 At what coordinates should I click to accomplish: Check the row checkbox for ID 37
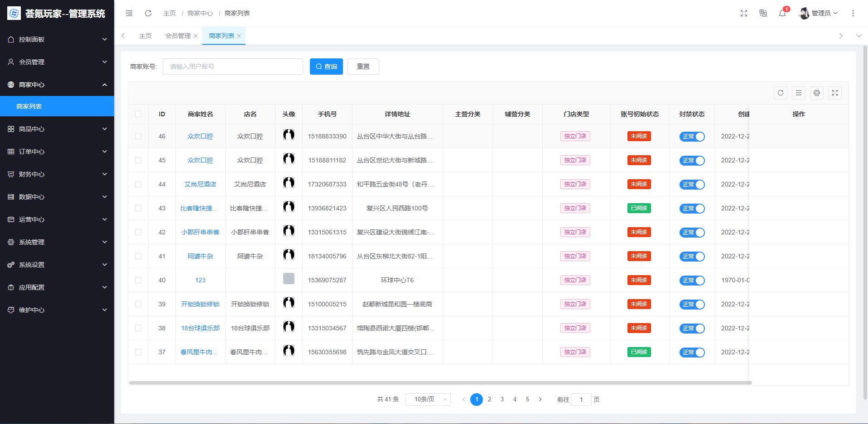(x=138, y=352)
